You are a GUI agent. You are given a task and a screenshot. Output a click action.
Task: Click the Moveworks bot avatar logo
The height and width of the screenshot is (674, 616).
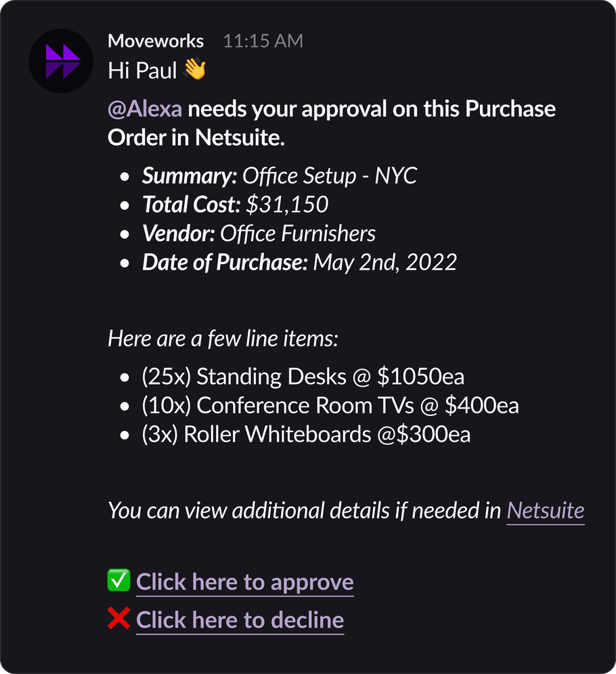(x=61, y=61)
